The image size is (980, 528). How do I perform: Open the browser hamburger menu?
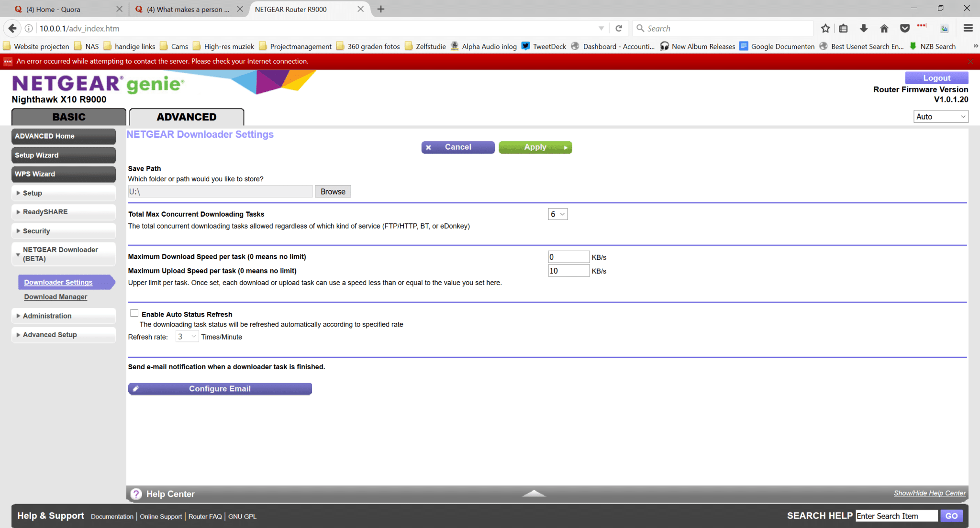point(968,28)
